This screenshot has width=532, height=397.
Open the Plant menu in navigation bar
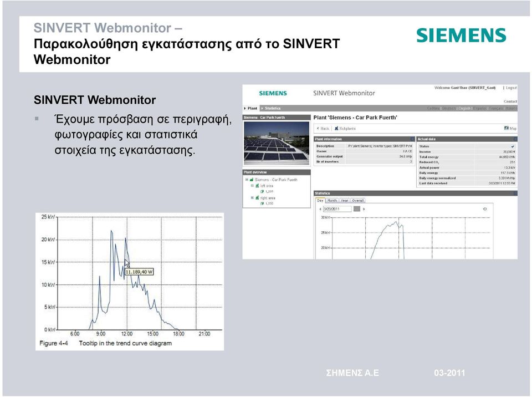coord(250,108)
